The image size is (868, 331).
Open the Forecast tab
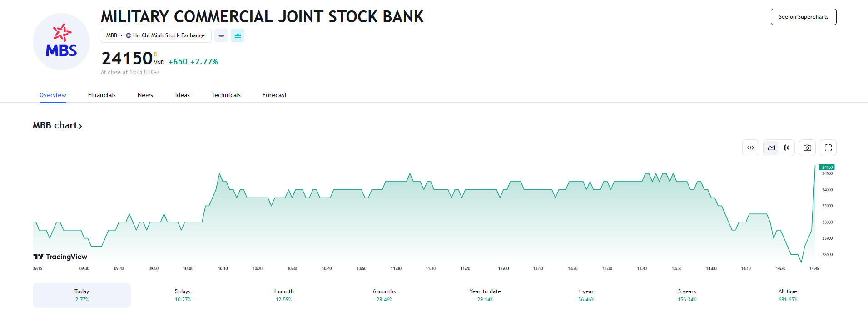pos(274,95)
